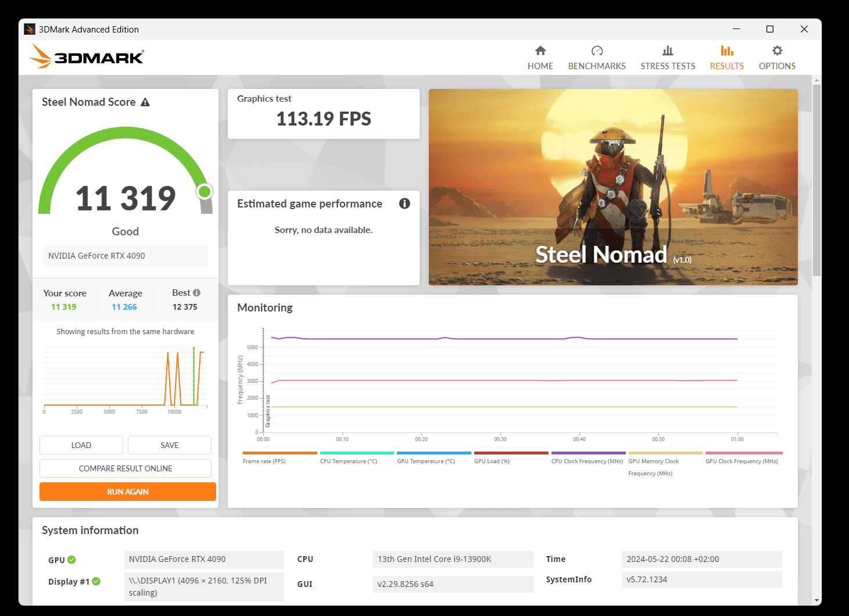Click the Sorry, no data available message

click(324, 230)
